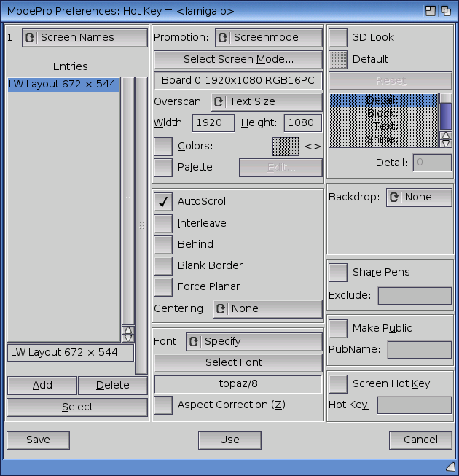Click the window depth gadget in title bar
Viewport: 459px width, 476px height.
[x=446, y=11]
